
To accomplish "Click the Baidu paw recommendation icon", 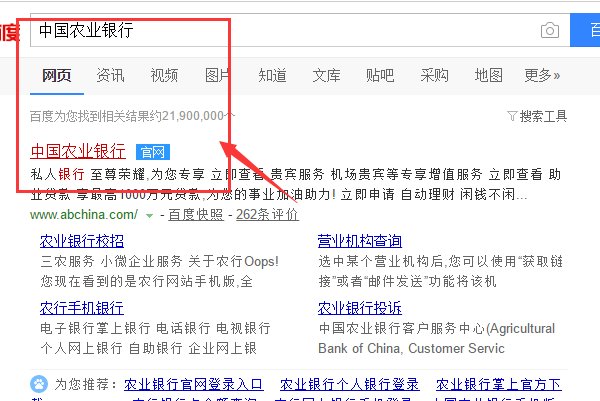I will tap(39, 384).
